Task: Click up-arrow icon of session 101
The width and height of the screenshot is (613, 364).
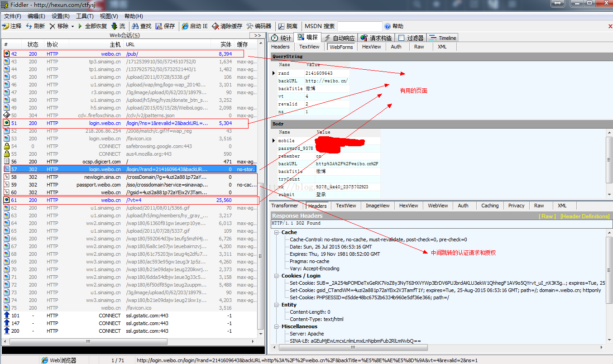Action: [x=7, y=316]
